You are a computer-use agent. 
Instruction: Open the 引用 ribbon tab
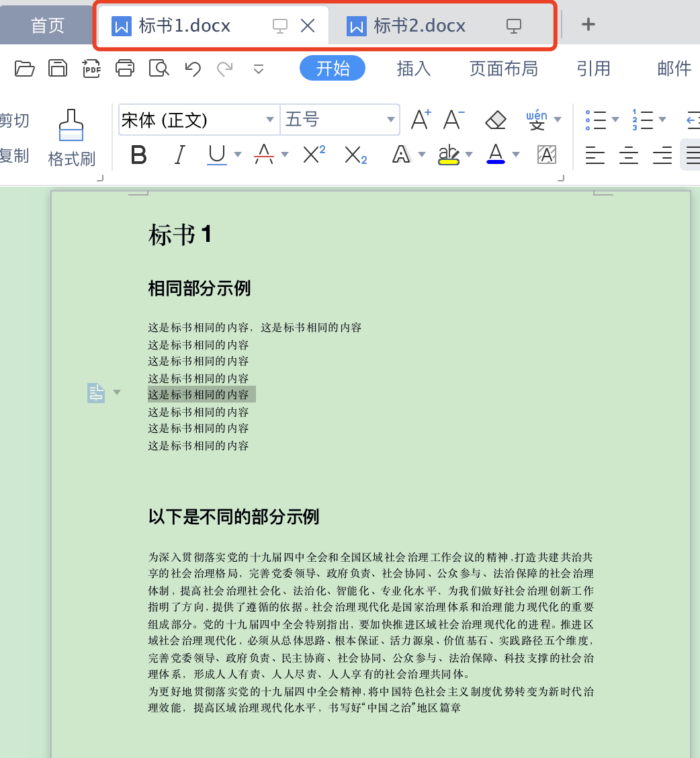(593, 69)
